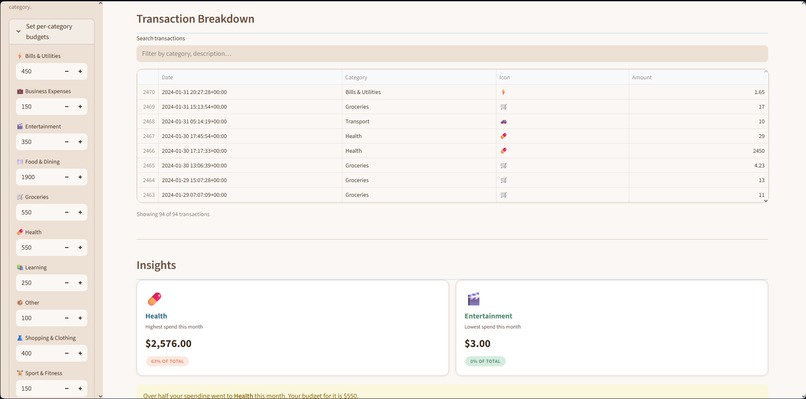Increase the Shopping & Clothing budget

click(80, 353)
